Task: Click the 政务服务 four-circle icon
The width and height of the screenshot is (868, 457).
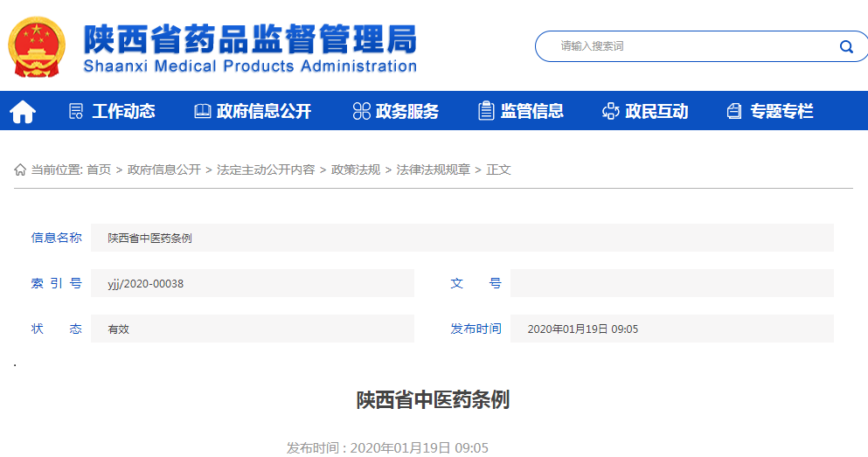Action: (x=361, y=111)
